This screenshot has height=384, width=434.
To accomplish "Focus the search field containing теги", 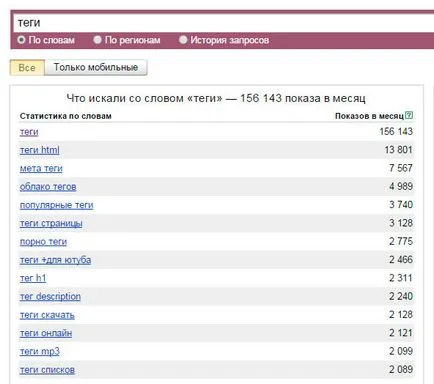I will point(223,23).
